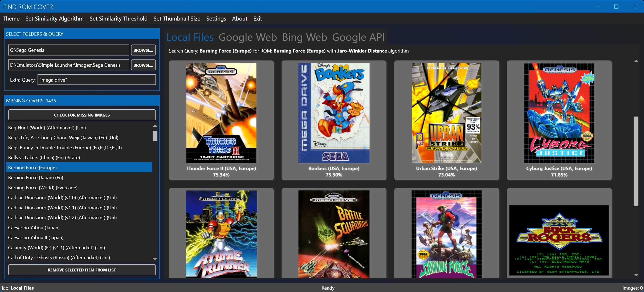Focus the image folder path field
Screen dimensions: 644x292
click(69, 65)
